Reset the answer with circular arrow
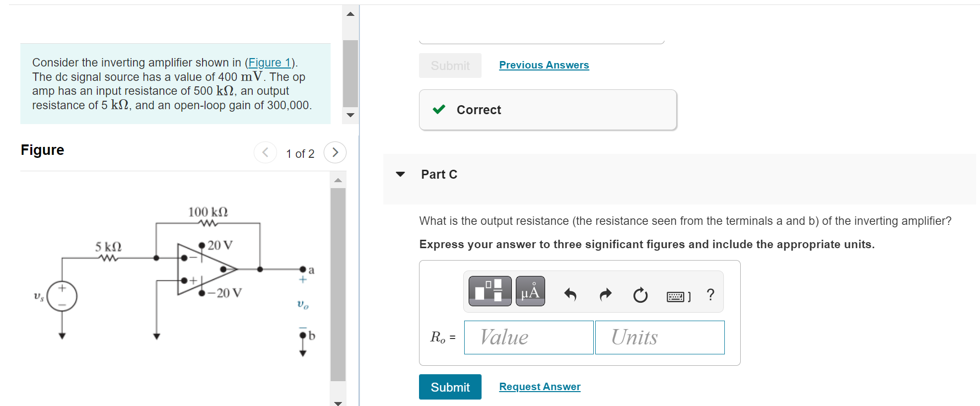This screenshot has height=406, width=980. (640, 295)
